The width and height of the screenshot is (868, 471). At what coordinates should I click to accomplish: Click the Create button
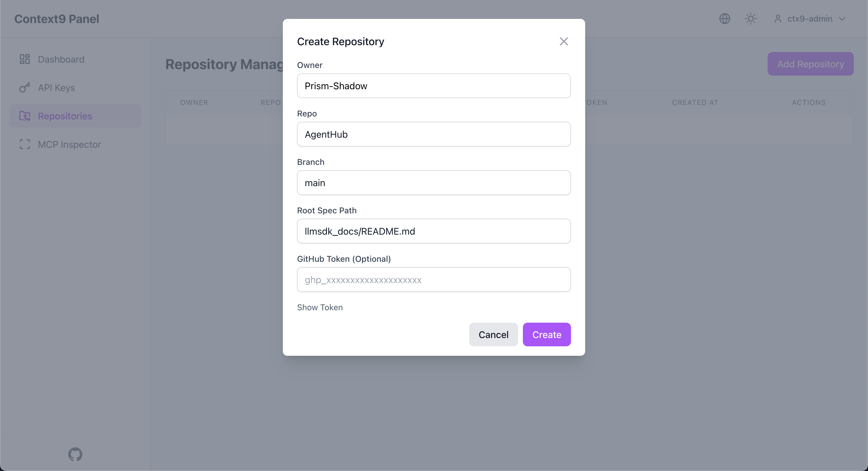coord(546,334)
